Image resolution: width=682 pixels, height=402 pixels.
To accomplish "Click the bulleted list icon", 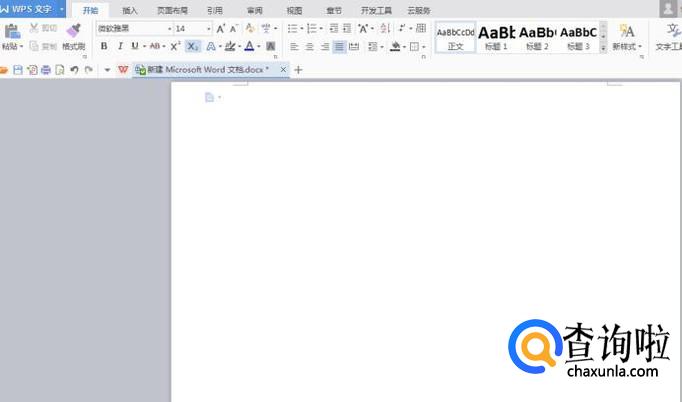I will (293, 29).
